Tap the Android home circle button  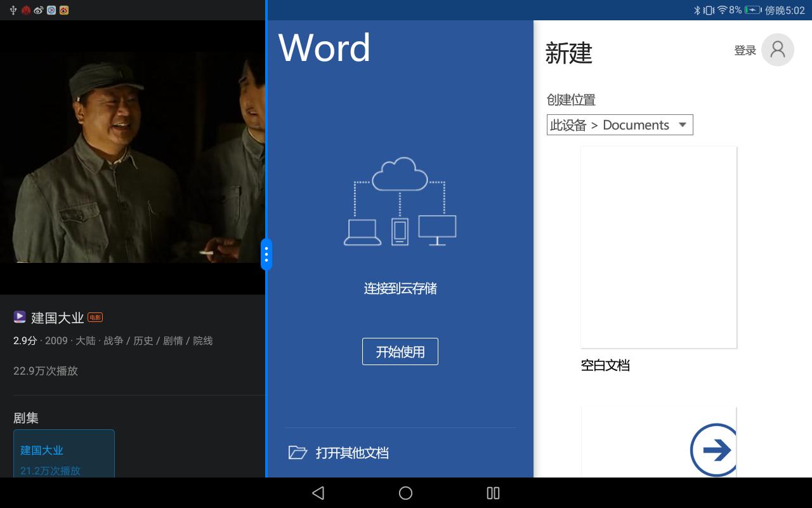[x=405, y=493]
